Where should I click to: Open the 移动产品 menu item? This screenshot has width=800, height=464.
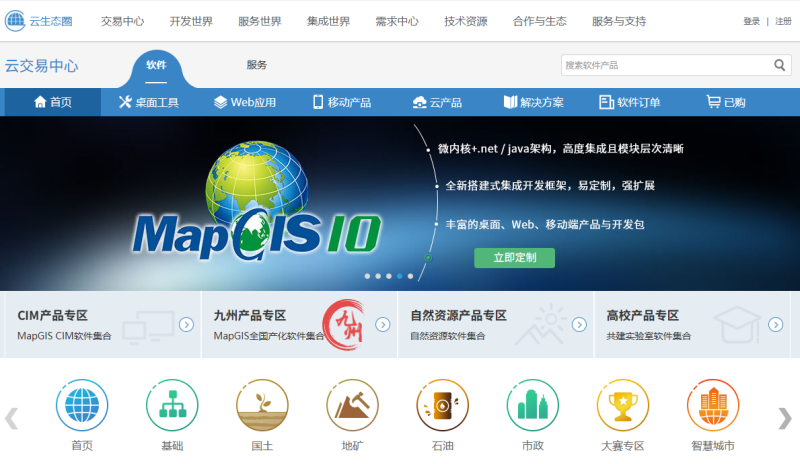pyautogui.click(x=341, y=102)
